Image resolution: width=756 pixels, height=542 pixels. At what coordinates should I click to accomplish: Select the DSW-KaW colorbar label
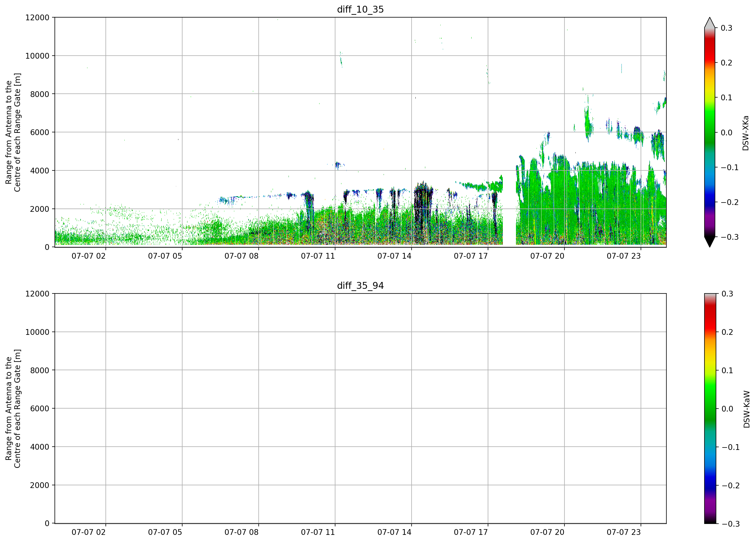coord(747,409)
